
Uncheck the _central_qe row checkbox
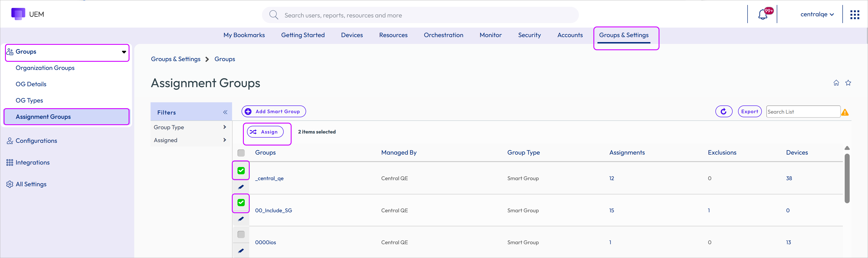[x=241, y=170]
